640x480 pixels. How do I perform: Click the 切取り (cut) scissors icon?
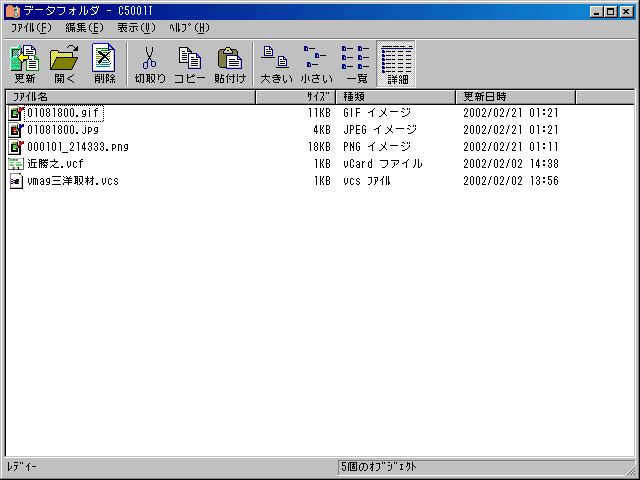click(150, 63)
